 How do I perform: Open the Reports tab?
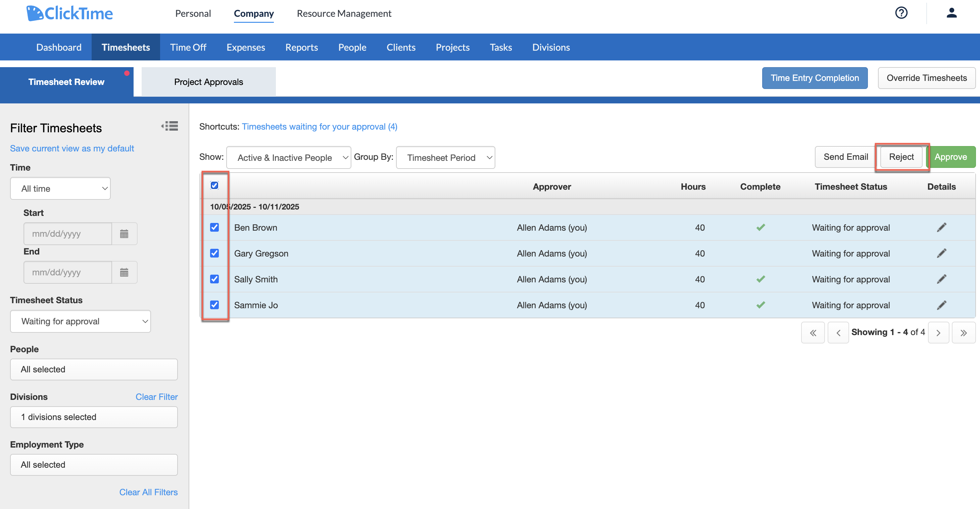302,47
